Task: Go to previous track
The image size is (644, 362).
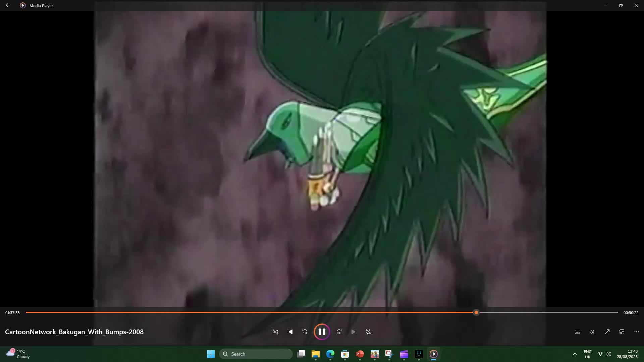Action: [x=290, y=332]
